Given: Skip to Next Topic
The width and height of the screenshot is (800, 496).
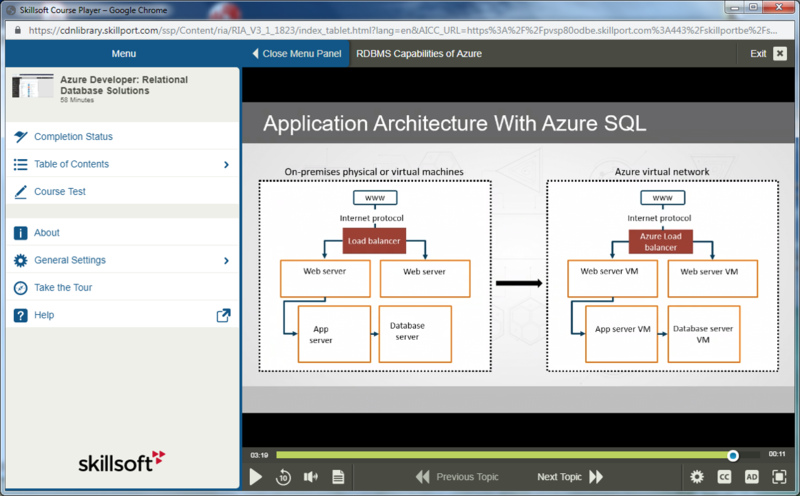Looking at the screenshot, I should coord(570,477).
